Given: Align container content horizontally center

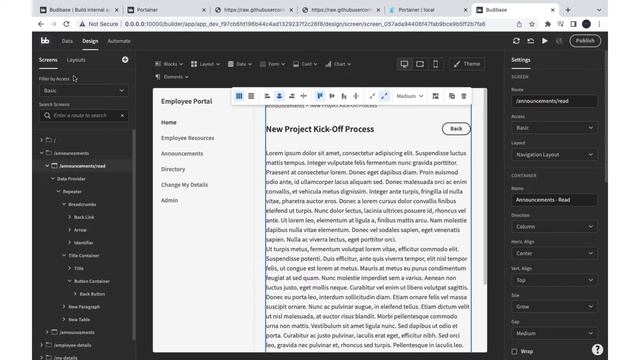Looking at the screenshot, I should click(279, 96).
